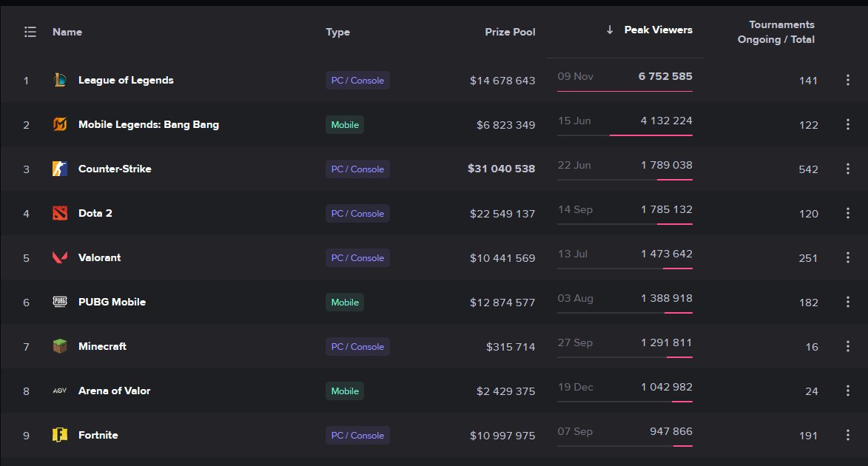The image size is (868, 466).
Task: Click the PC / Console tag on Minecraft
Action: point(357,346)
